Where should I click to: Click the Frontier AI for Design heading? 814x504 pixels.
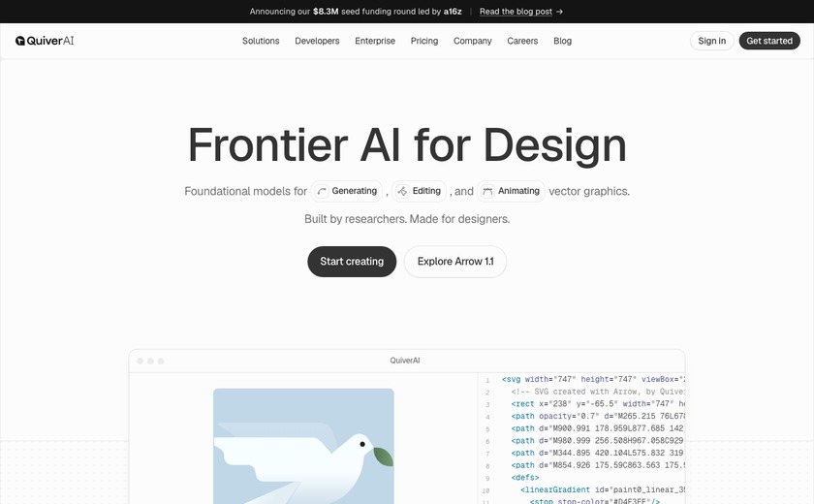tap(407, 145)
